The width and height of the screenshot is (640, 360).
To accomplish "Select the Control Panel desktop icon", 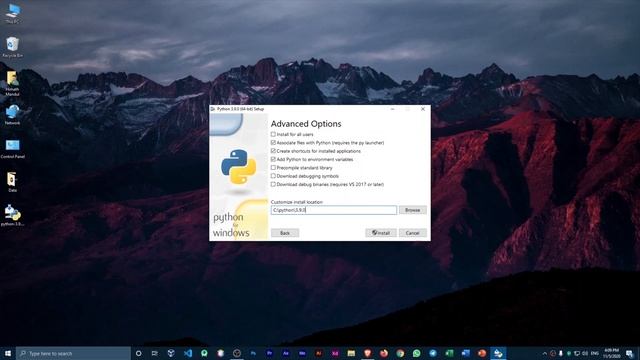I will (x=13, y=148).
